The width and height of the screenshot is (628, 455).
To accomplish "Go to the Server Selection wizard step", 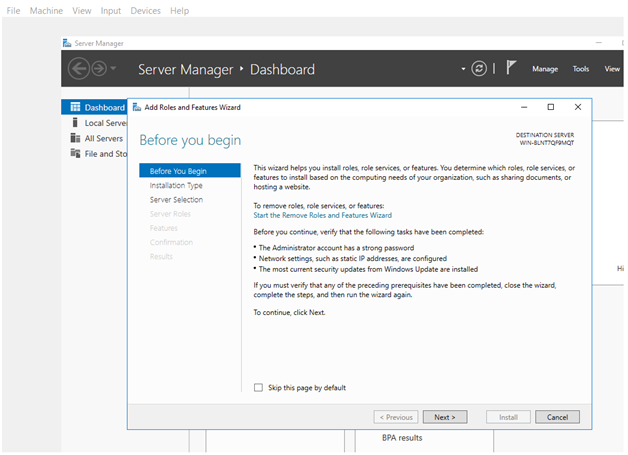I will coord(176,199).
